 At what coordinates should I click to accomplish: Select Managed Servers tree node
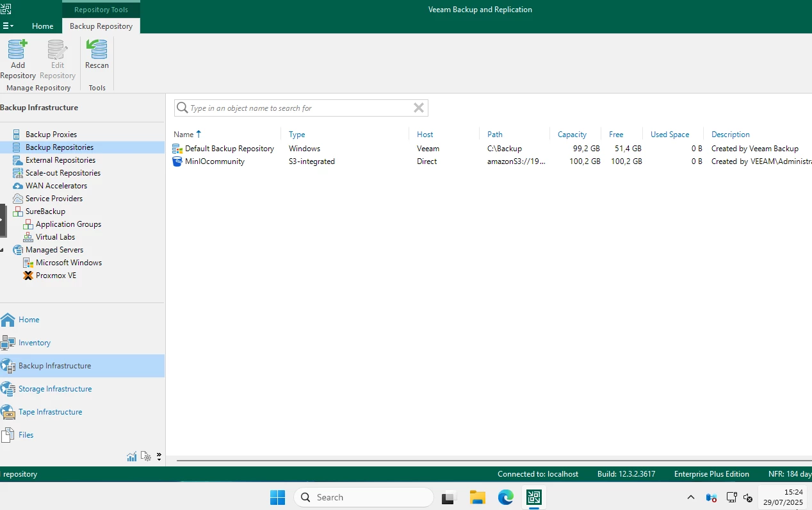[54, 250]
